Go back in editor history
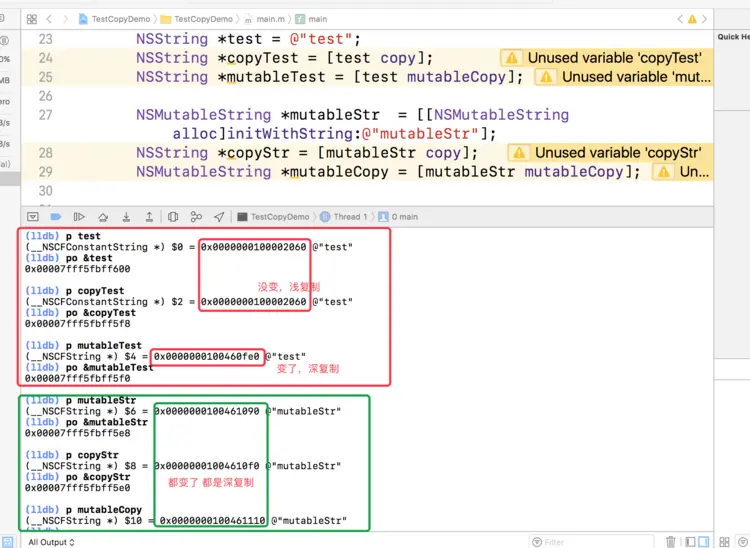 49,19
